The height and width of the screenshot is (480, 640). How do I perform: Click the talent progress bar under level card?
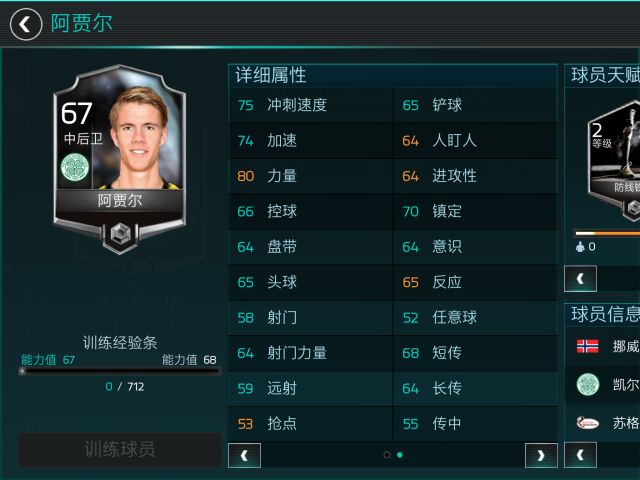click(x=607, y=233)
